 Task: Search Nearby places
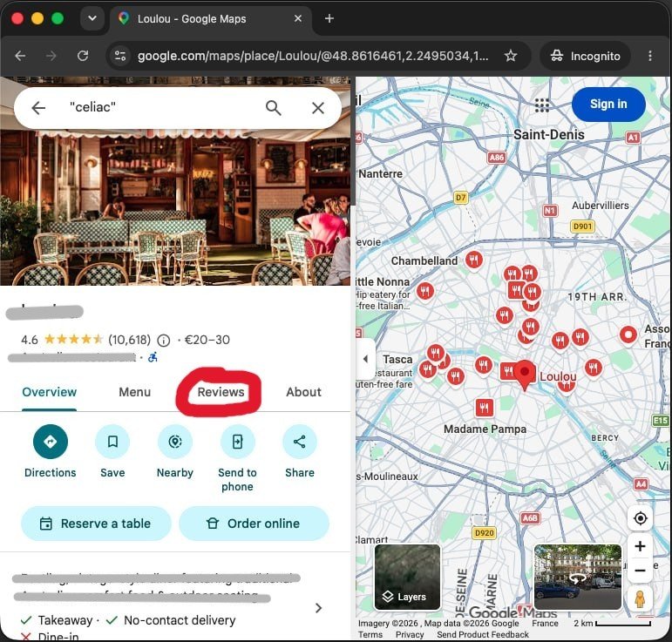click(175, 442)
